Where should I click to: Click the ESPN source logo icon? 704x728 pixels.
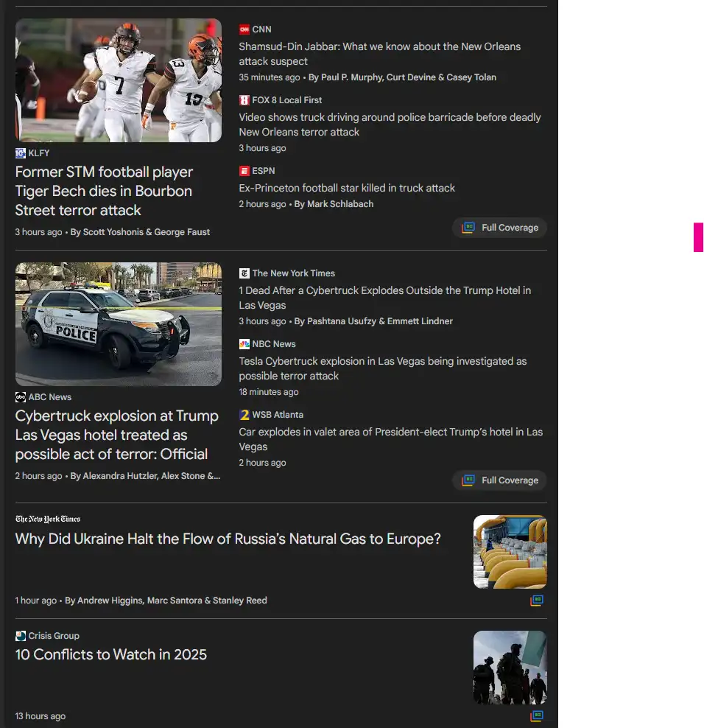click(x=244, y=171)
